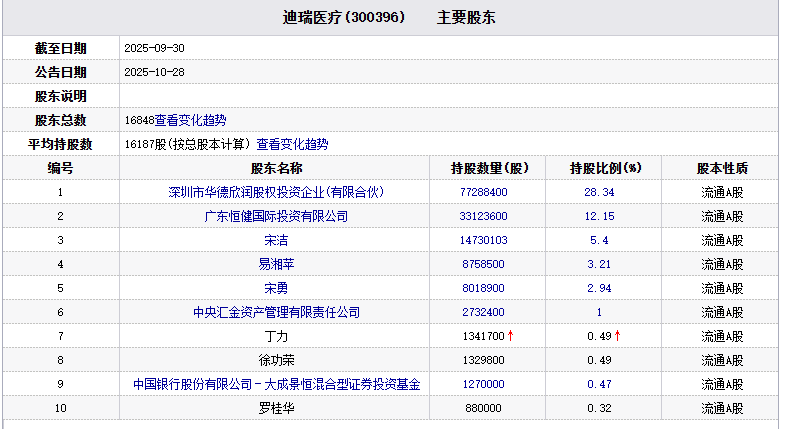787x429 pixels.
Task: Click holding quantity 77288400
Action: coord(484,192)
